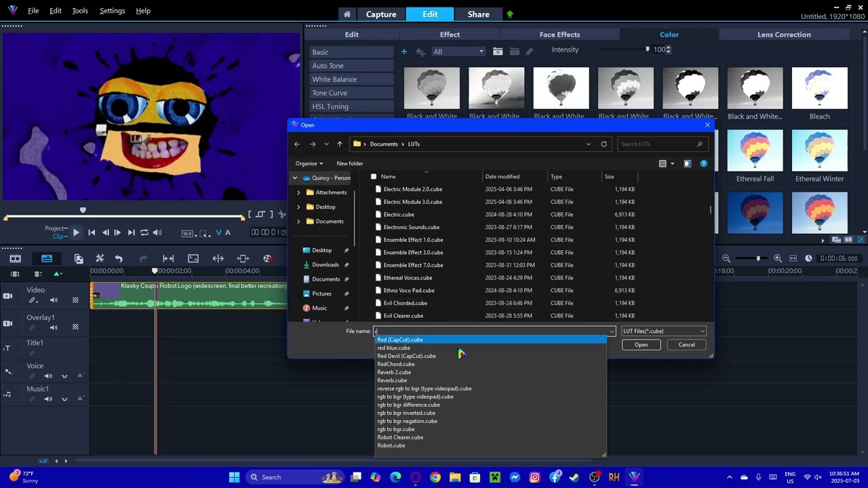The height and width of the screenshot is (488, 868).
Task: Click the fit-width arrows icon in timeline toolbar
Action: click(x=168, y=258)
